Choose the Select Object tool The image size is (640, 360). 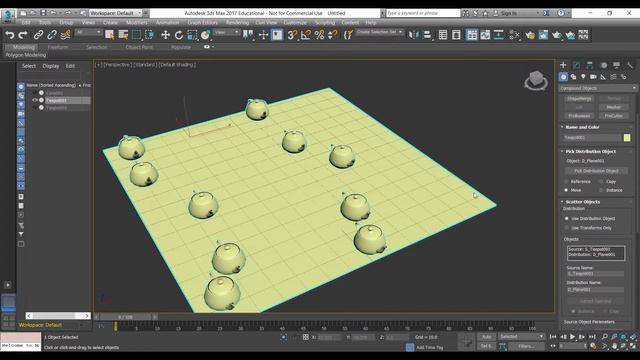(109, 35)
